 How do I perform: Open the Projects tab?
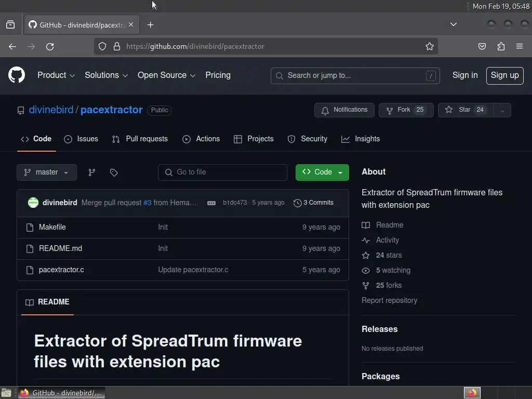(x=254, y=139)
